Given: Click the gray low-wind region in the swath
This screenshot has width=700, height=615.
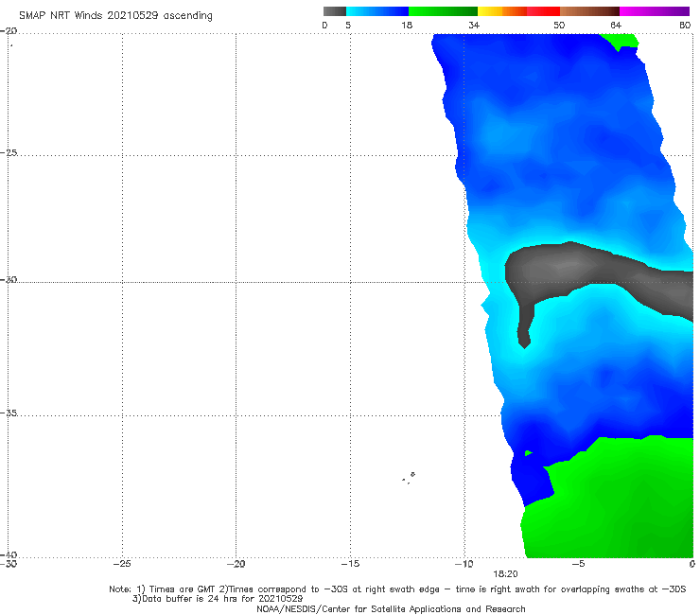Looking at the screenshot, I should pos(576,268).
